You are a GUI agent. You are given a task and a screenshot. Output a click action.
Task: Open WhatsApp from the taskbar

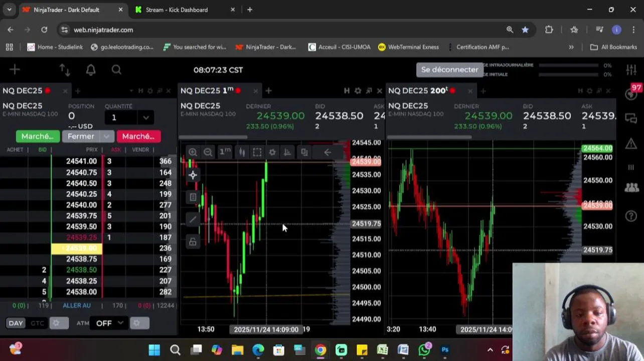(x=424, y=349)
